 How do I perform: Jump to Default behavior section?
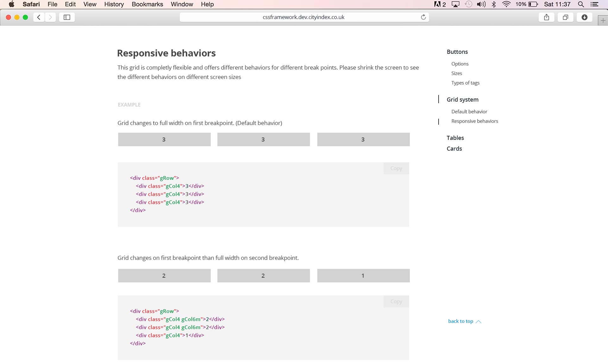[x=469, y=112]
